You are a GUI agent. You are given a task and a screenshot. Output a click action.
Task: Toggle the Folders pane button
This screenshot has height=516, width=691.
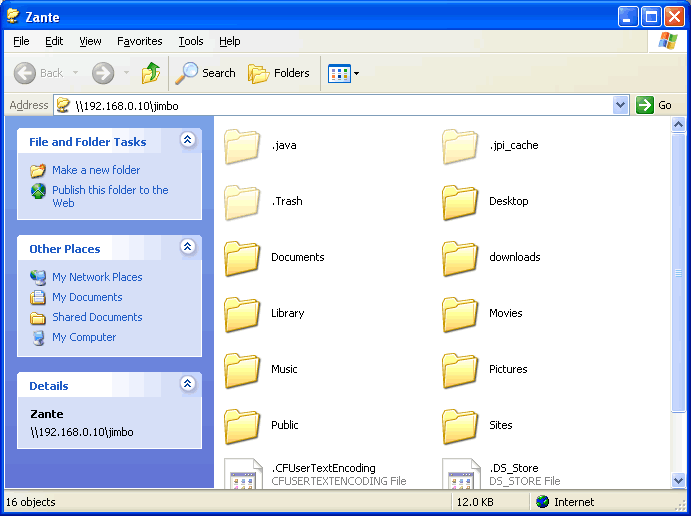tap(279, 73)
